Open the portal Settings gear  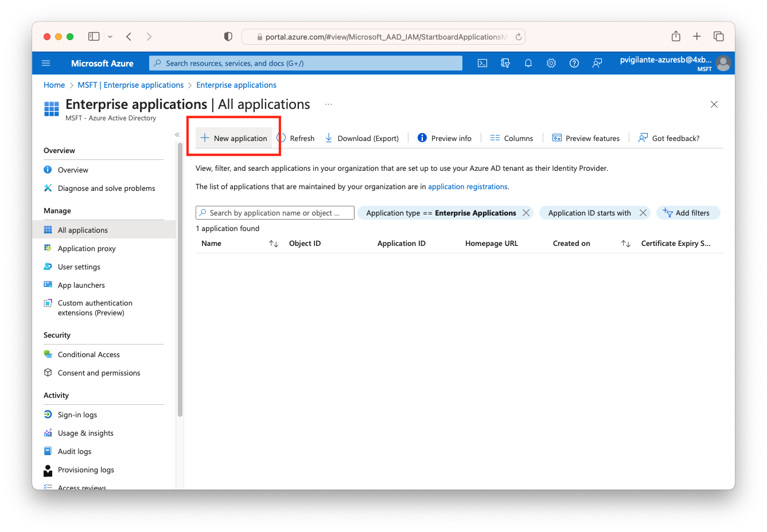coord(551,63)
